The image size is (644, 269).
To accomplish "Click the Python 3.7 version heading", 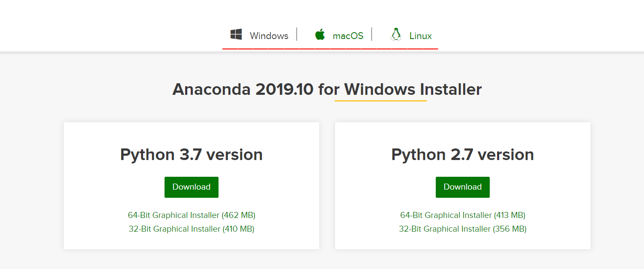I will (191, 154).
